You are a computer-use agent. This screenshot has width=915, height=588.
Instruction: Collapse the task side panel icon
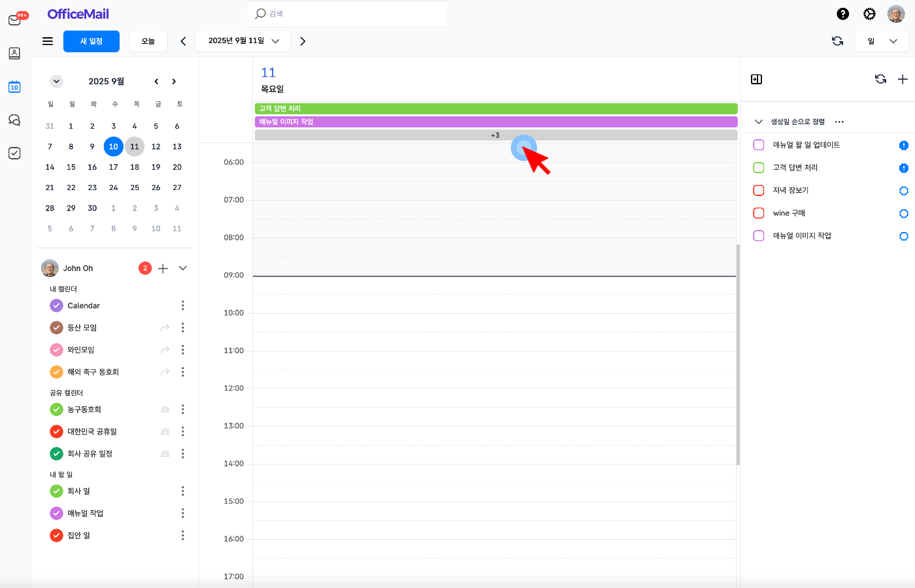click(756, 79)
